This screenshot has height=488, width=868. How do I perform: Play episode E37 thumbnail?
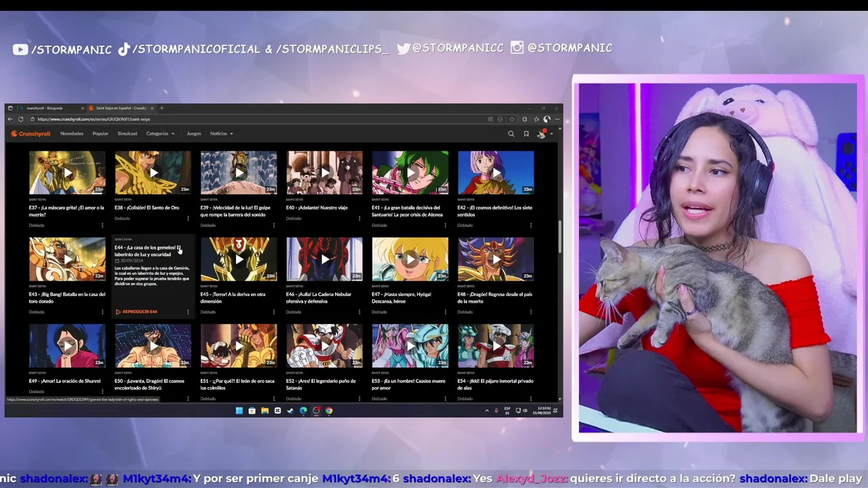click(67, 173)
